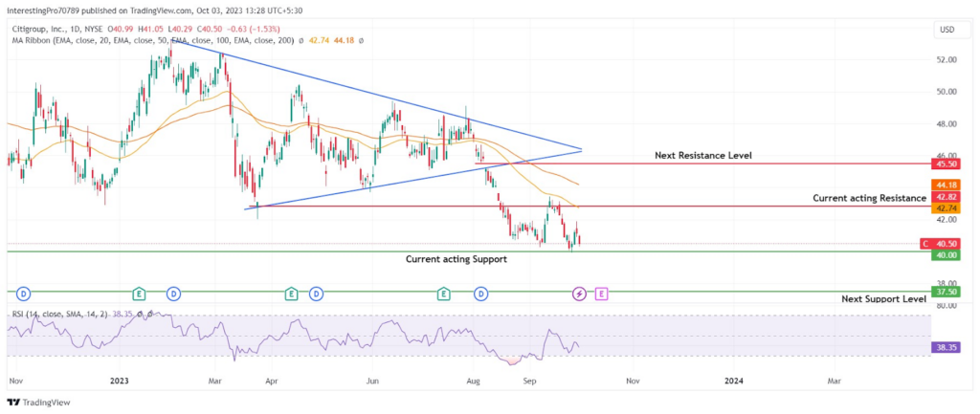Select the 'Current acting Resistance' text annotation
Screen dimensions: 980x414
pos(869,198)
